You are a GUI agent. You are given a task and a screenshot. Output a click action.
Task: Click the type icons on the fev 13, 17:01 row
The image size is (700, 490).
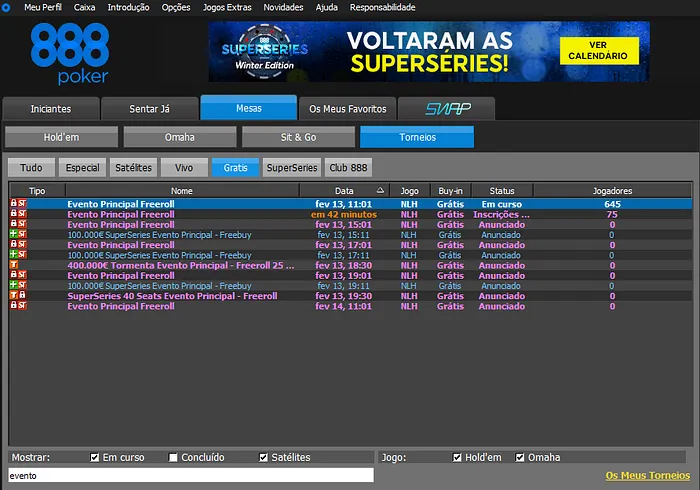18,245
